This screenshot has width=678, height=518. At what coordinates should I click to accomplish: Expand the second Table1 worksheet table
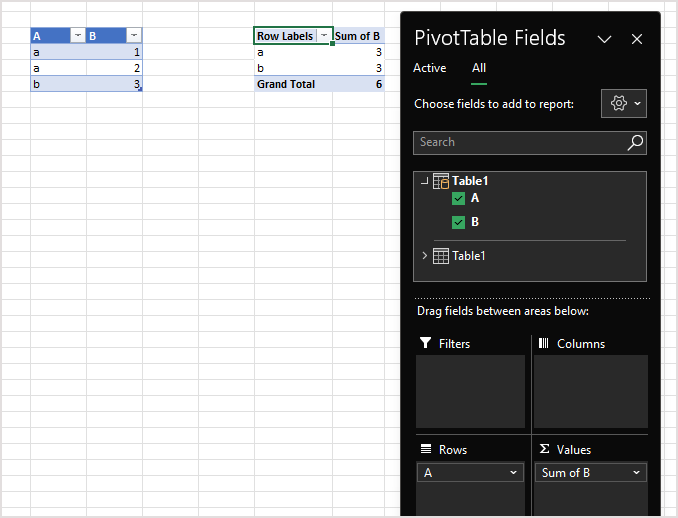click(425, 256)
